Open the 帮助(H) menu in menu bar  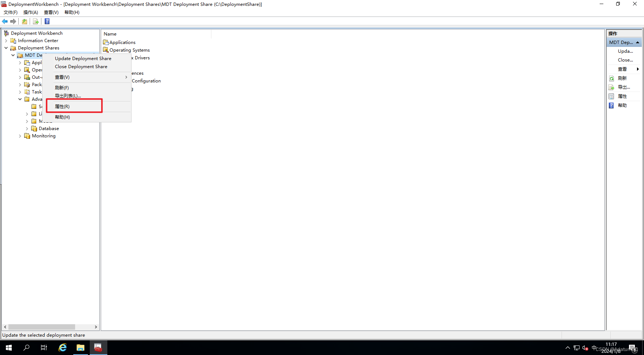(72, 12)
